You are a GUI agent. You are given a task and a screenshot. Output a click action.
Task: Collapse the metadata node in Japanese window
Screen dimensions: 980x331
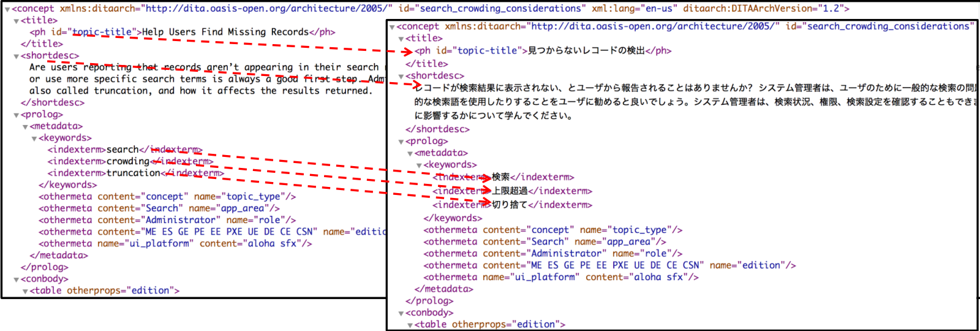[410, 153]
